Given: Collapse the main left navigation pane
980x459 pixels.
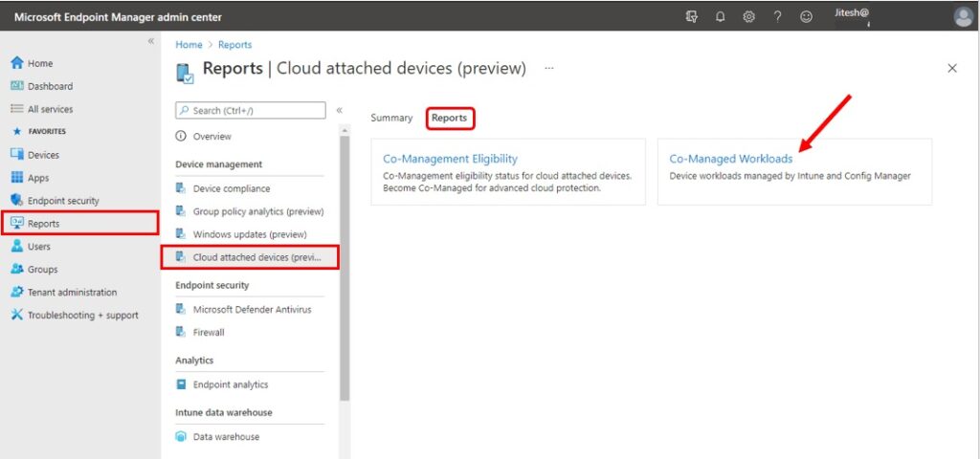Looking at the screenshot, I should click(150, 41).
